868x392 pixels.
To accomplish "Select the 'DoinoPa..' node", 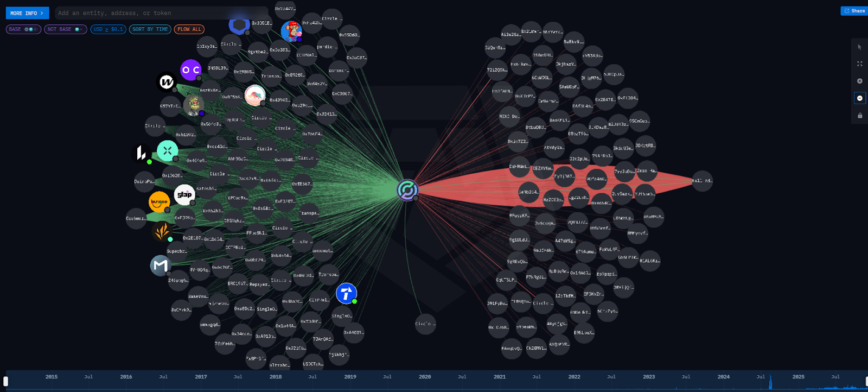I will click(144, 181).
